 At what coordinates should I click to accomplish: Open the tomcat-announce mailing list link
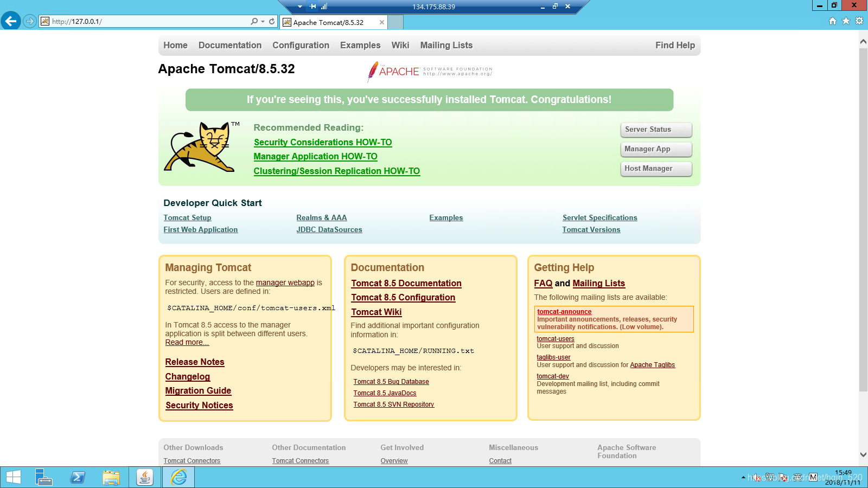(564, 312)
